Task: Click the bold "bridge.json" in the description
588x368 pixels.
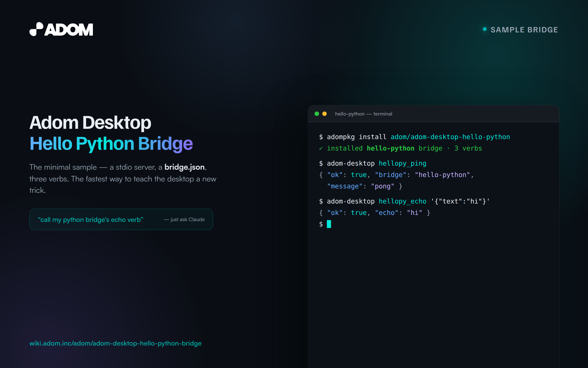Action: [x=184, y=167]
